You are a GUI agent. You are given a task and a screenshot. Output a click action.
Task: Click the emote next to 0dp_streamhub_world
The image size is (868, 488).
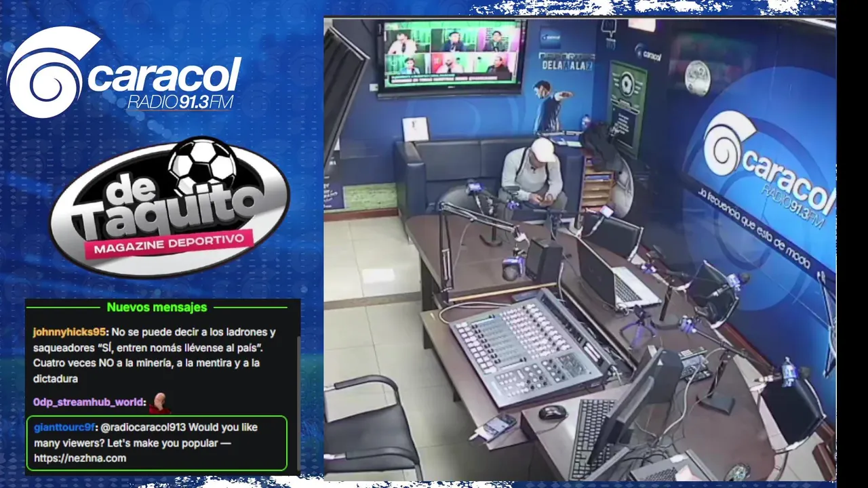[159, 403]
